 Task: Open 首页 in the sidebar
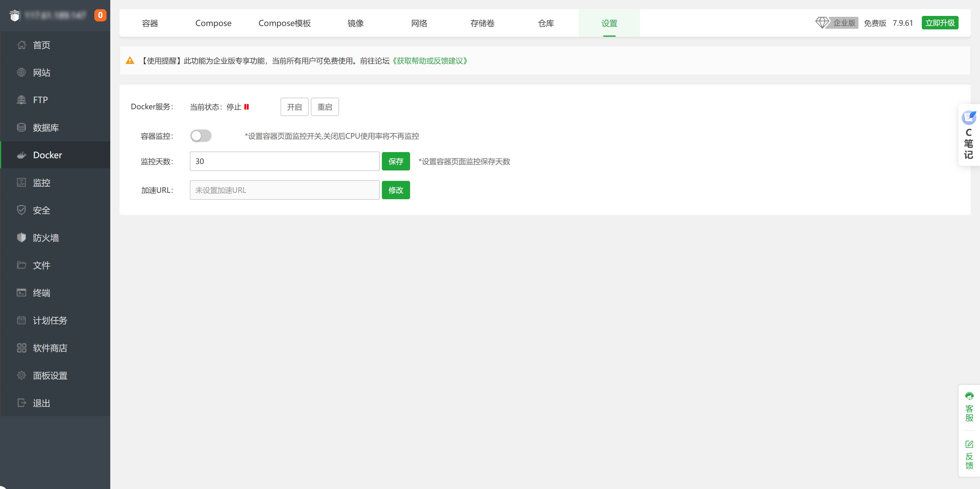(55, 45)
